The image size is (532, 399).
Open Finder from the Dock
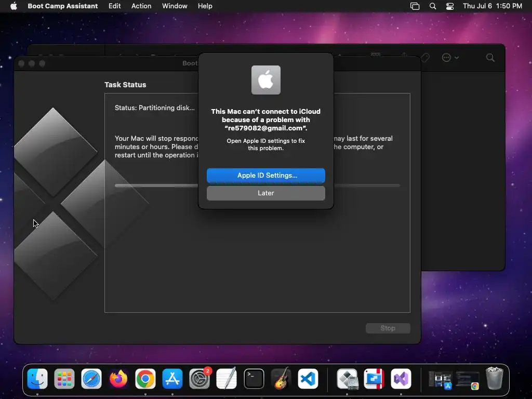click(x=37, y=379)
